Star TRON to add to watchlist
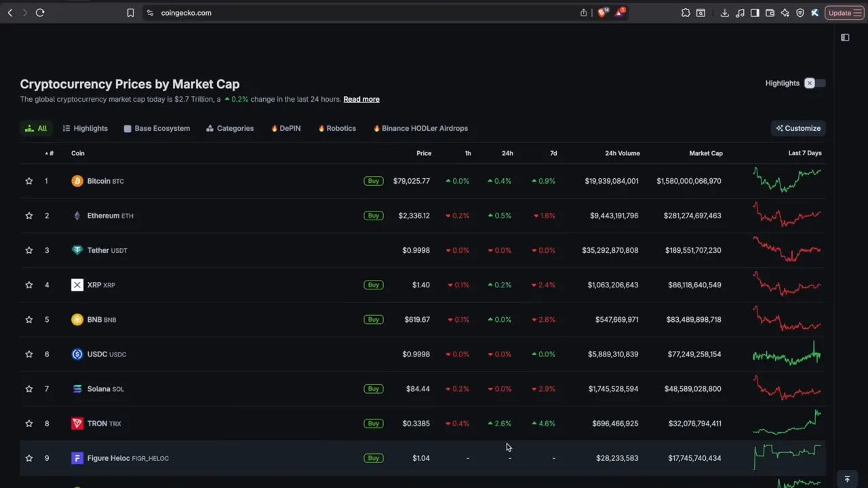The height and width of the screenshot is (488, 868). click(x=29, y=423)
